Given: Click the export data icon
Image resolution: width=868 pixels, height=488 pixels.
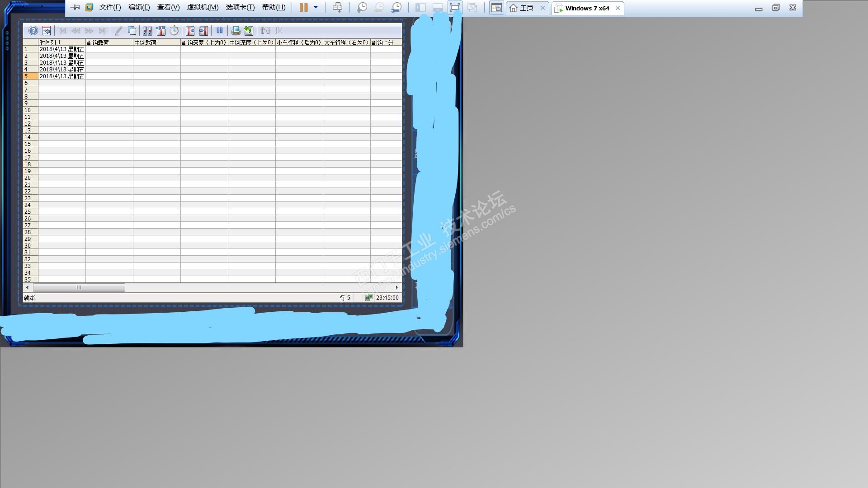Looking at the screenshot, I should (x=249, y=31).
